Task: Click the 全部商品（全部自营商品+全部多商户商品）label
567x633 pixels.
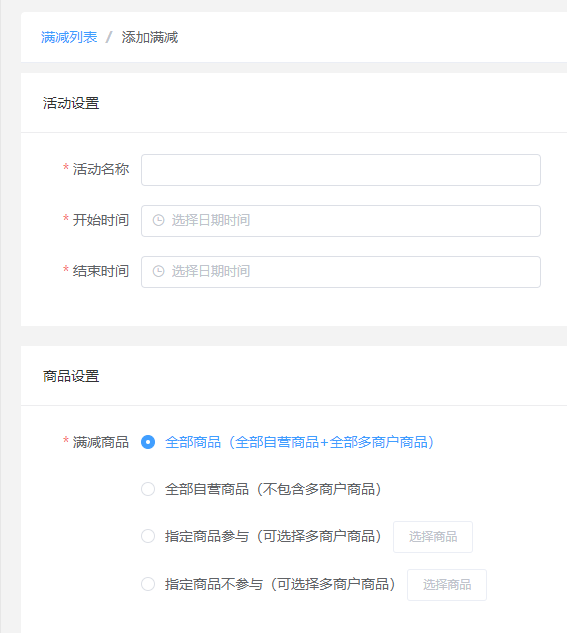Action: point(300,442)
